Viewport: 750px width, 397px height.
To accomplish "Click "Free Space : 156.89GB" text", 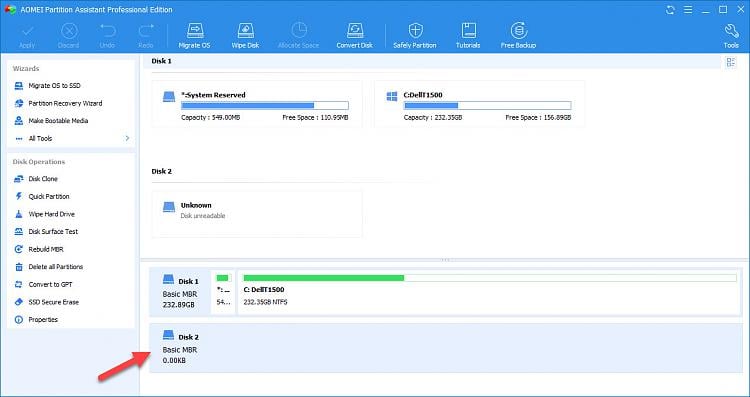I will click(538, 118).
